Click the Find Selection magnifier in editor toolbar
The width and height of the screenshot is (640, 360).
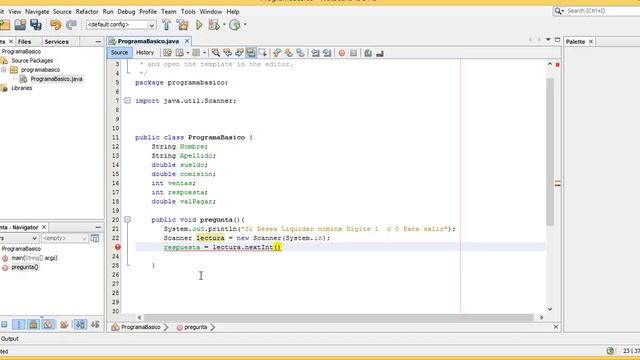(216, 53)
